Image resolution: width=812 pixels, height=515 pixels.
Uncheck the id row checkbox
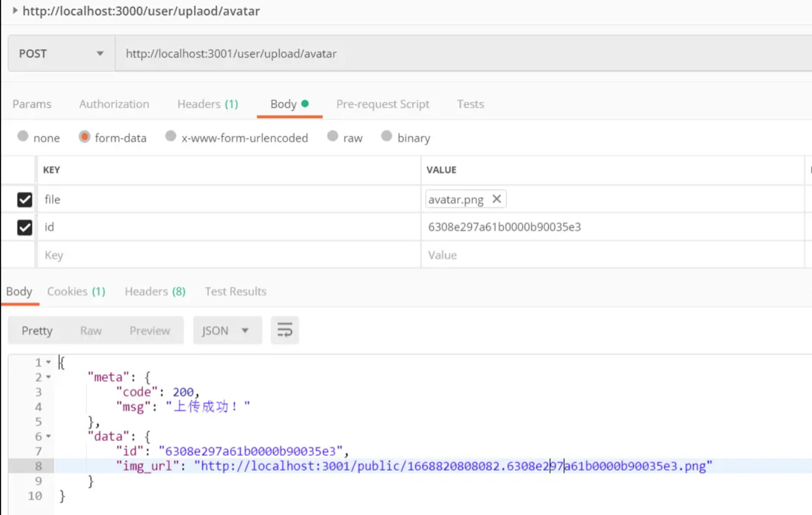pyautogui.click(x=25, y=227)
